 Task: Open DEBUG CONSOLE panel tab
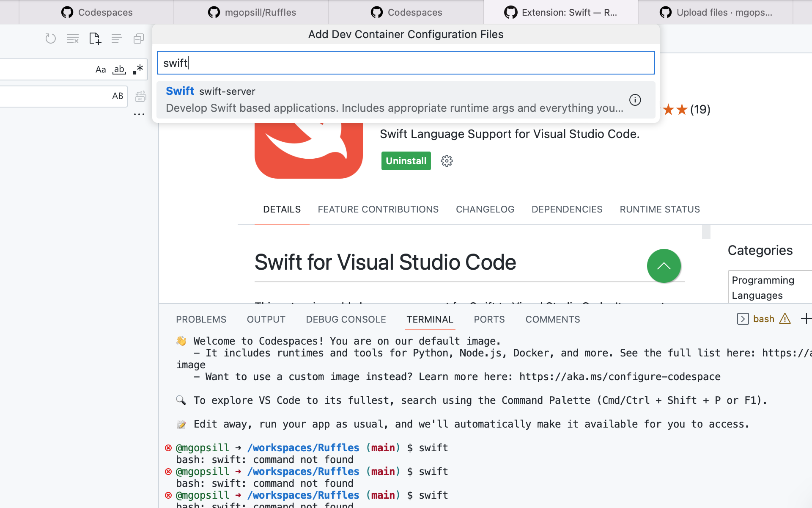pos(346,319)
